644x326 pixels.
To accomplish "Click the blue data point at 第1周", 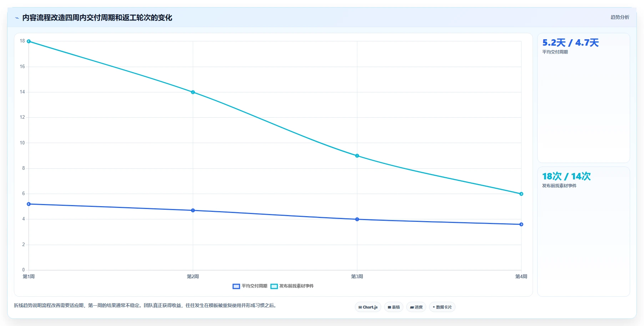I will click(x=29, y=204).
